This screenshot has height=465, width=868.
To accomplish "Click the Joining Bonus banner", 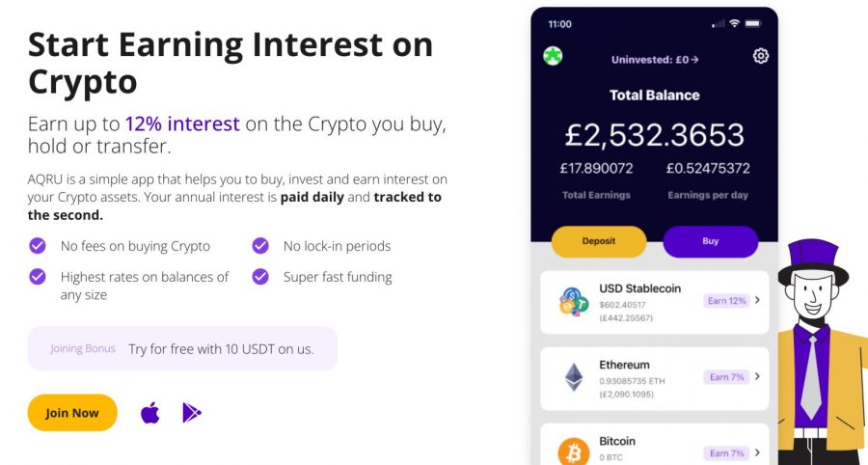I will (x=182, y=349).
